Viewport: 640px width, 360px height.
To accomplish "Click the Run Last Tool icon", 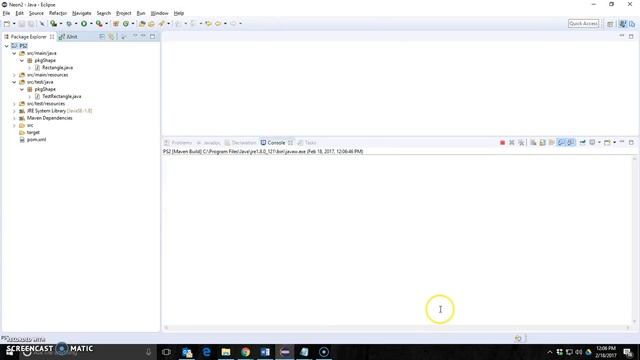I will [99, 24].
